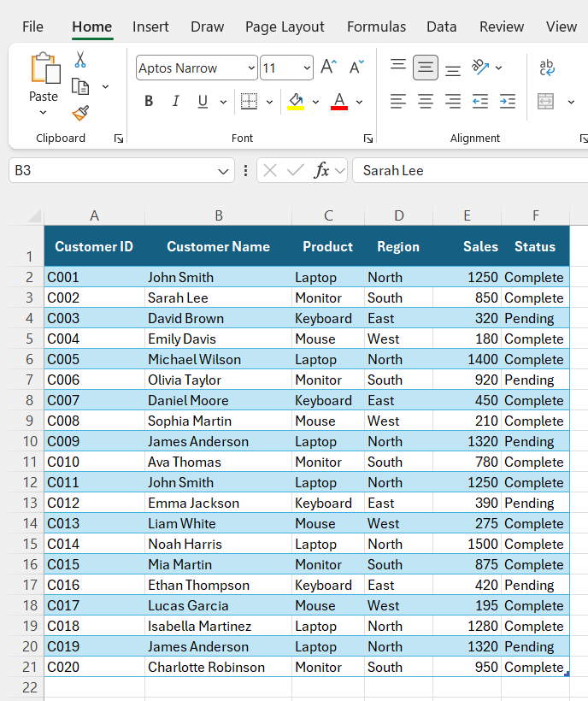The image size is (588, 701).
Task: Switch to the Formulas tab
Action: click(x=376, y=27)
